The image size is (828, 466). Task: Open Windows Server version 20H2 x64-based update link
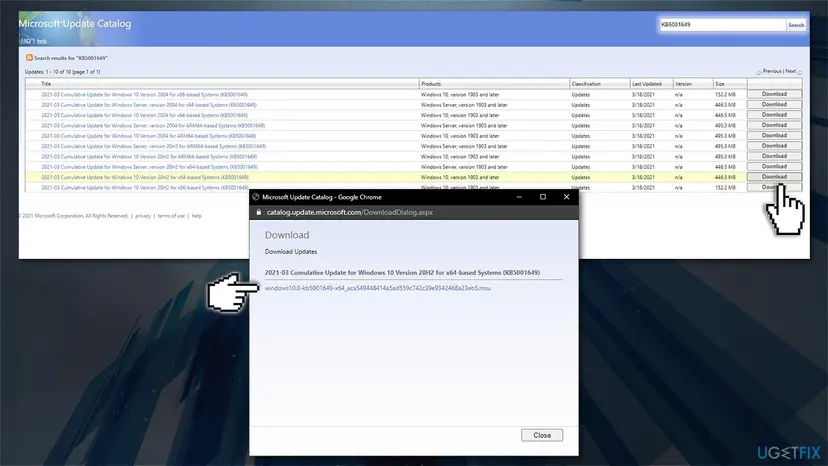coord(149,167)
